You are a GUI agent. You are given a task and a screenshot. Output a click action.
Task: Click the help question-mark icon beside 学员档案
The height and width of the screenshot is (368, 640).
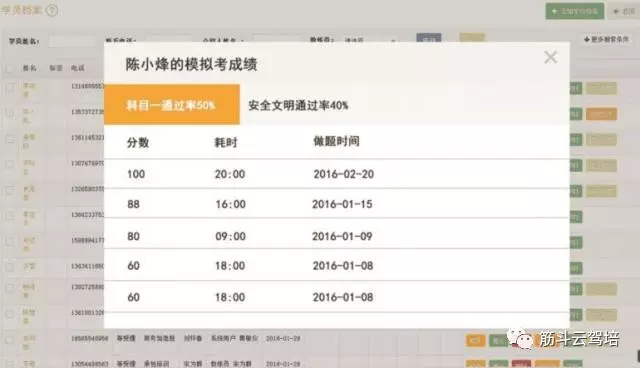click(52, 10)
